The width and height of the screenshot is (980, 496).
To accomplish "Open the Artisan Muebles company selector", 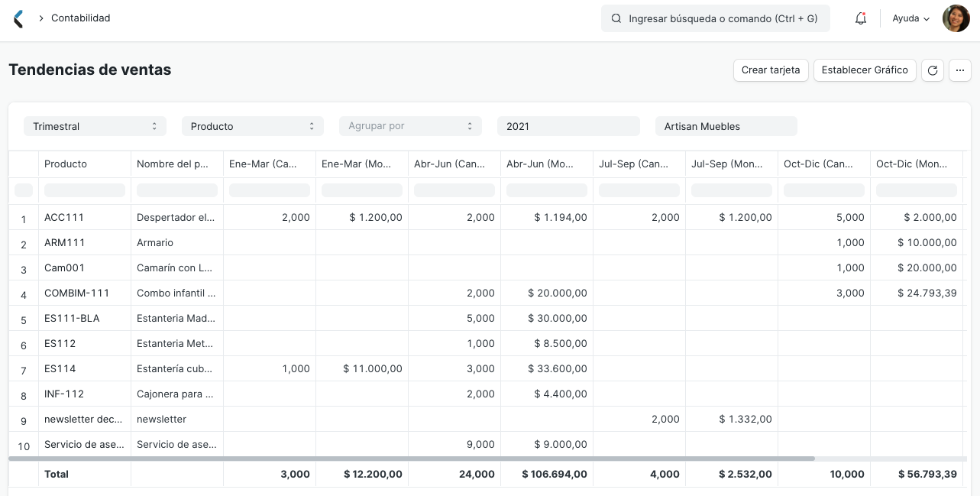I will pyautogui.click(x=726, y=126).
